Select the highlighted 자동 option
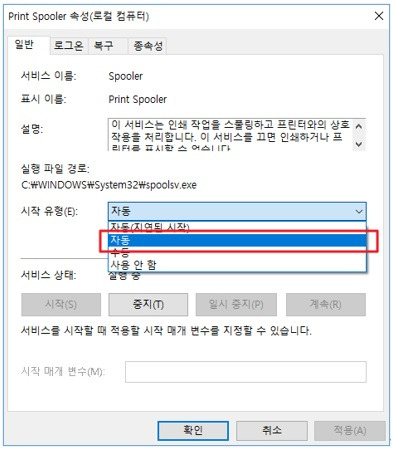 click(x=237, y=240)
